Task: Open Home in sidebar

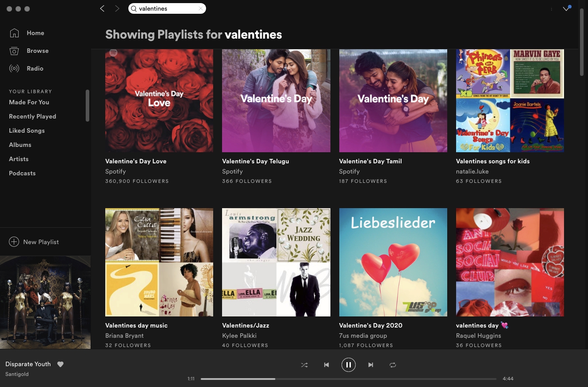Action: click(35, 33)
